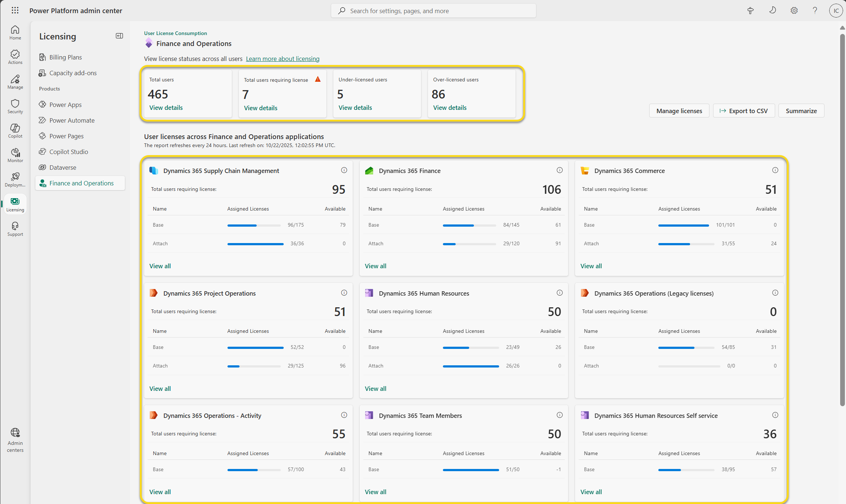Image resolution: width=846 pixels, height=504 pixels.
Task: Select Power Automate in Products list
Action: [72, 120]
